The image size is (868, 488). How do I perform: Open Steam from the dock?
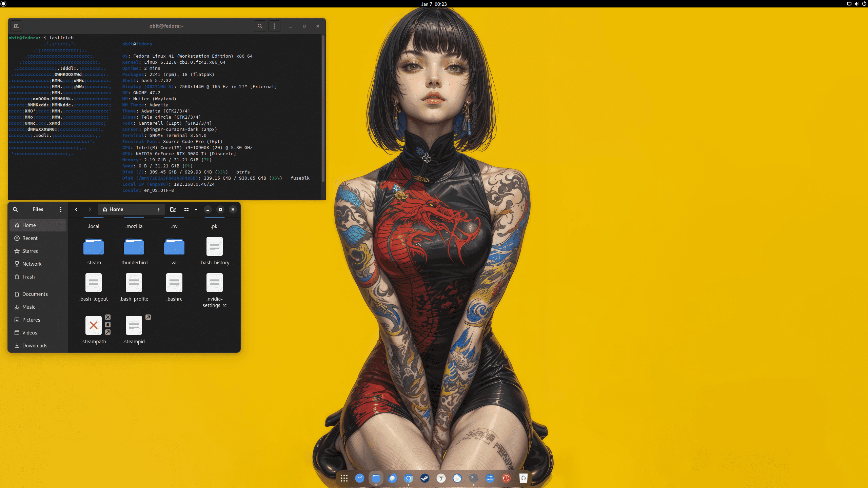coord(425,478)
